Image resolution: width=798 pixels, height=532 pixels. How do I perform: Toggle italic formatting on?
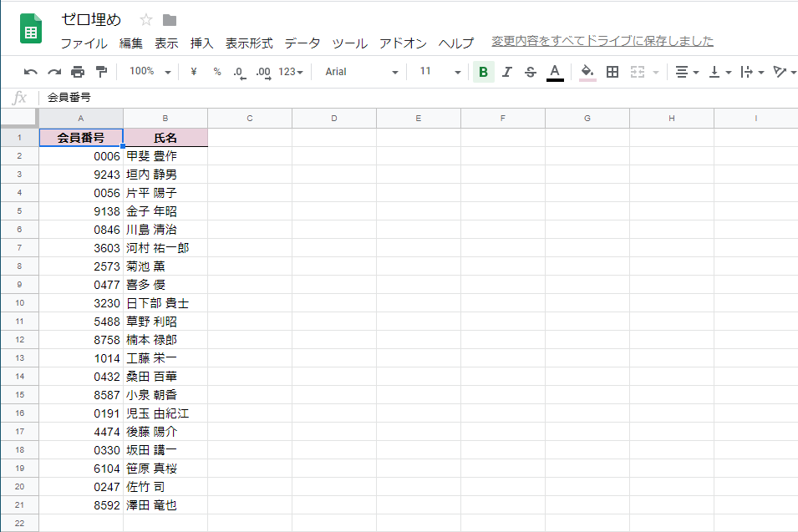506,72
